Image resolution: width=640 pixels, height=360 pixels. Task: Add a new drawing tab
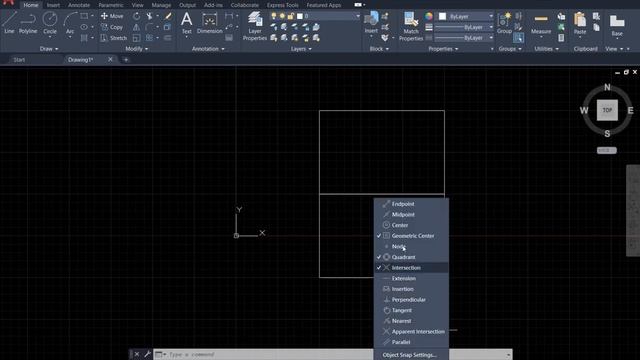tap(126, 60)
